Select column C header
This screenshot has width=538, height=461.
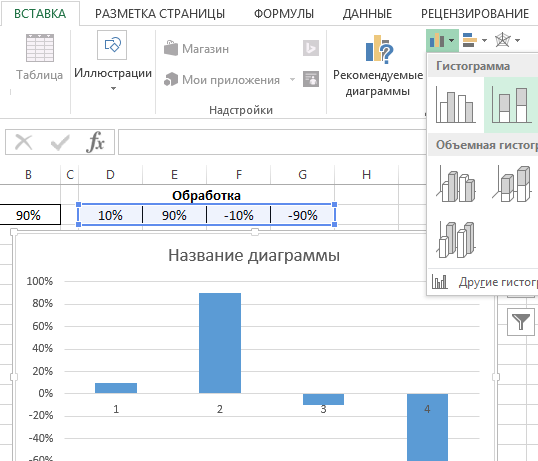tap(70, 175)
